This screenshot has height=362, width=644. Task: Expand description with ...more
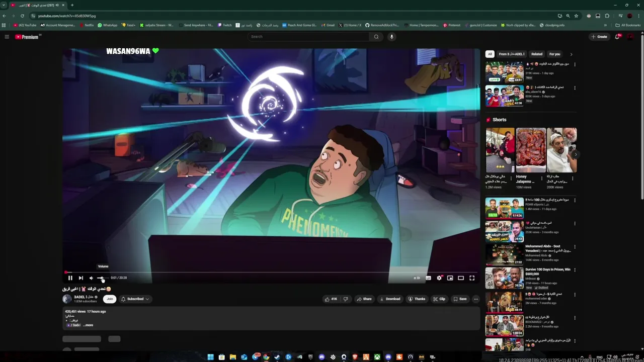click(x=88, y=325)
